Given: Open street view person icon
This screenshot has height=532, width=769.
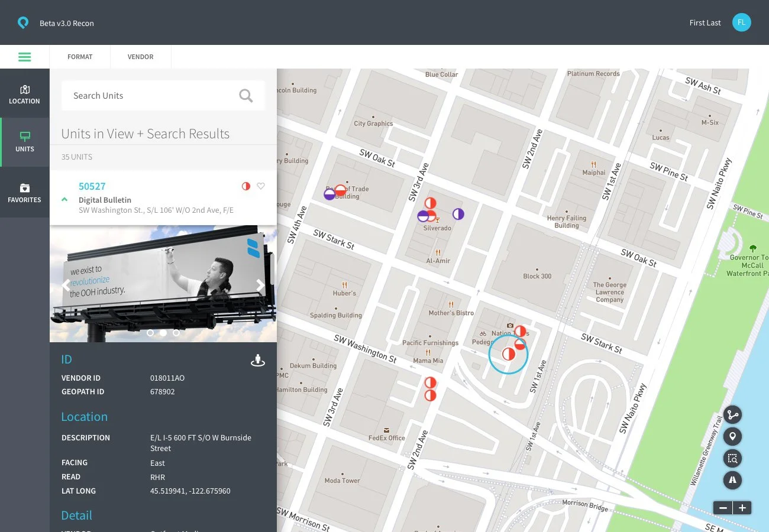Looking at the screenshot, I should [x=258, y=360].
